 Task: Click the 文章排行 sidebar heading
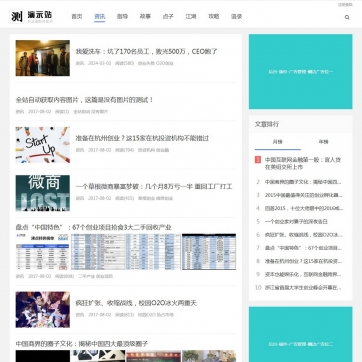coord(267,124)
